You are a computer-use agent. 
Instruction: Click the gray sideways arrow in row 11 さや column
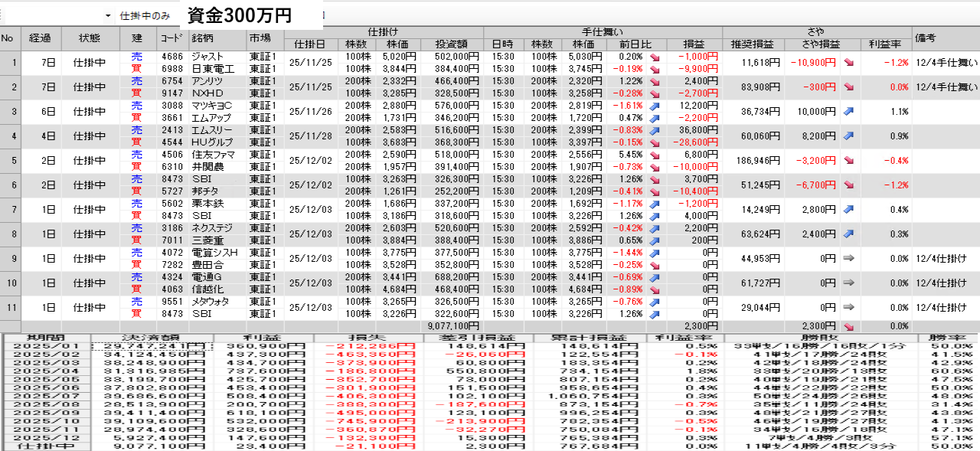point(849,307)
